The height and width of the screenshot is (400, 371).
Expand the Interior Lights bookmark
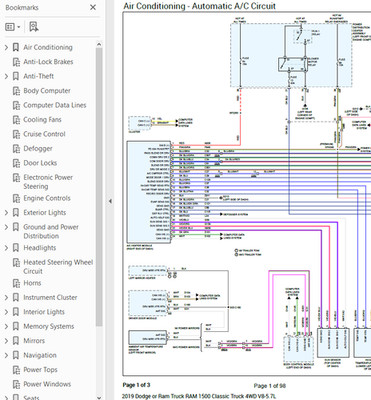[6, 312]
